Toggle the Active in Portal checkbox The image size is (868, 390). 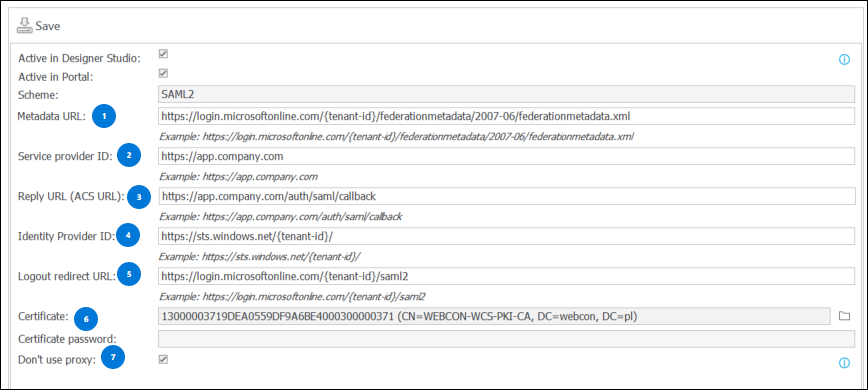click(x=163, y=73)
